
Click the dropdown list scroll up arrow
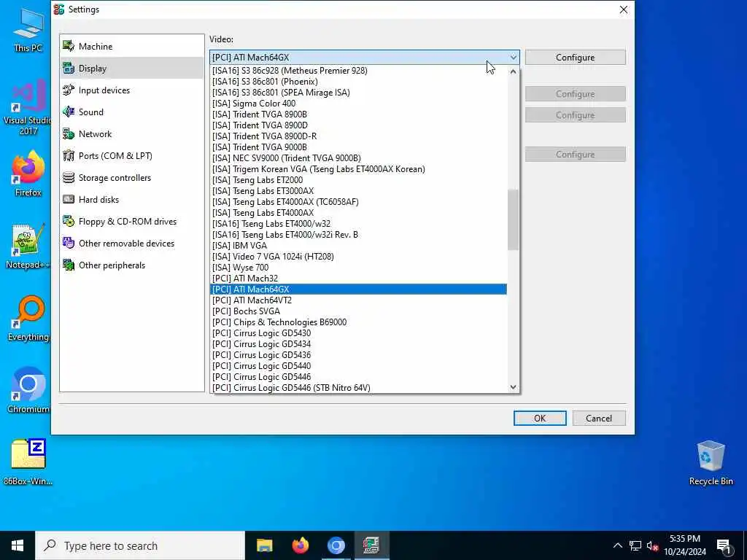[x=513, y=71]
